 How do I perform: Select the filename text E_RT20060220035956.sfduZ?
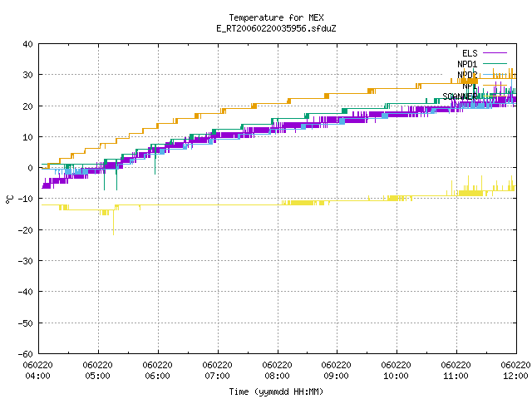pyautogui.click(x=276, y=28)
